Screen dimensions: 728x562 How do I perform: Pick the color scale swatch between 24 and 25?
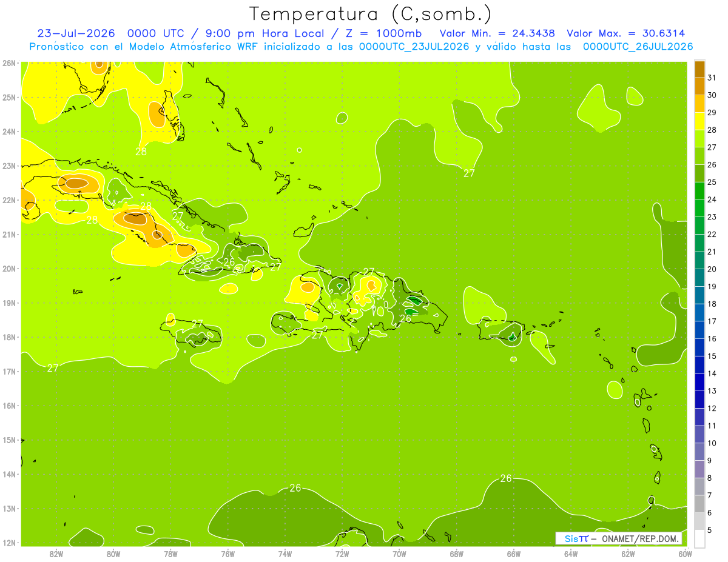699,190
